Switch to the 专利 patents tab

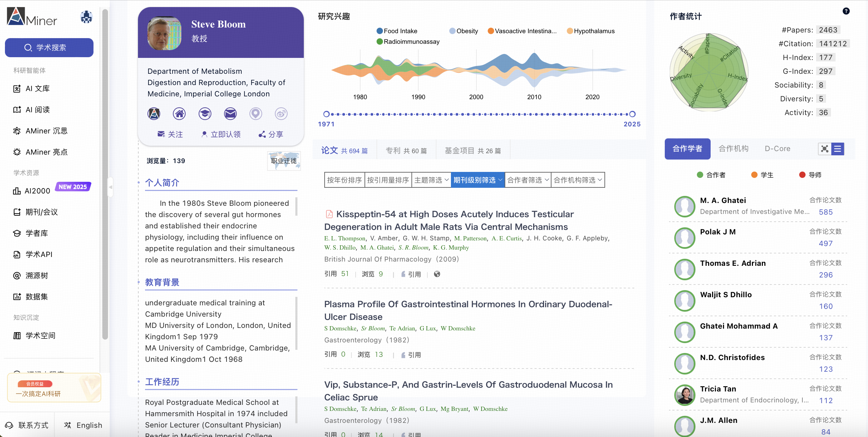coord(406,151)
